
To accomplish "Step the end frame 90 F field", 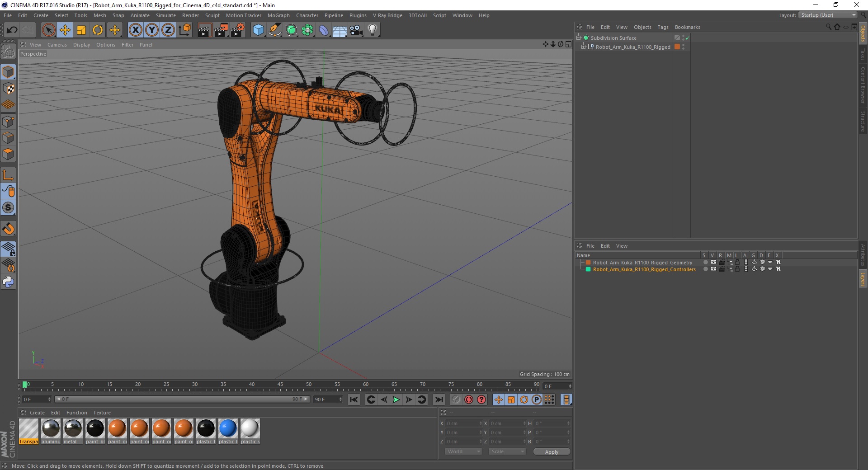I will [328, 399].
